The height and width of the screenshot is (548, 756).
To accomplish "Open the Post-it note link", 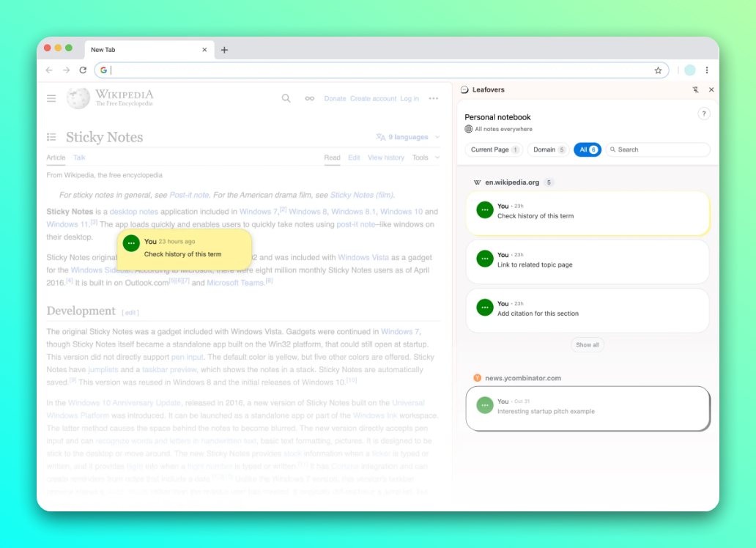I will coord(189,195).
